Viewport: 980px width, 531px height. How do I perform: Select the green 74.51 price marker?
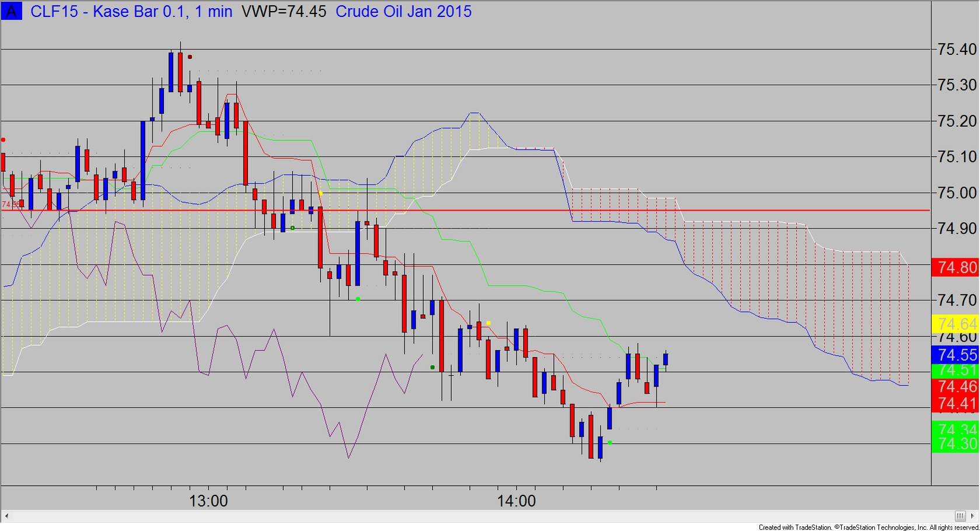coord(955,370)
